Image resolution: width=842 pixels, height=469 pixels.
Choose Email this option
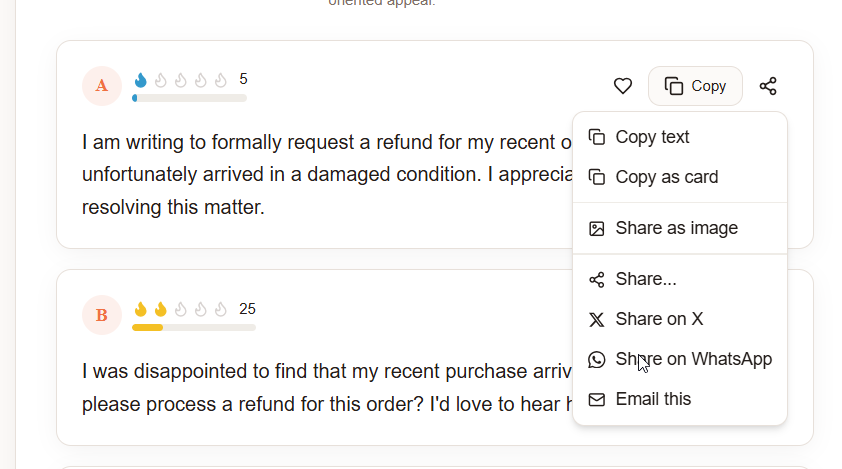(653, 399)
